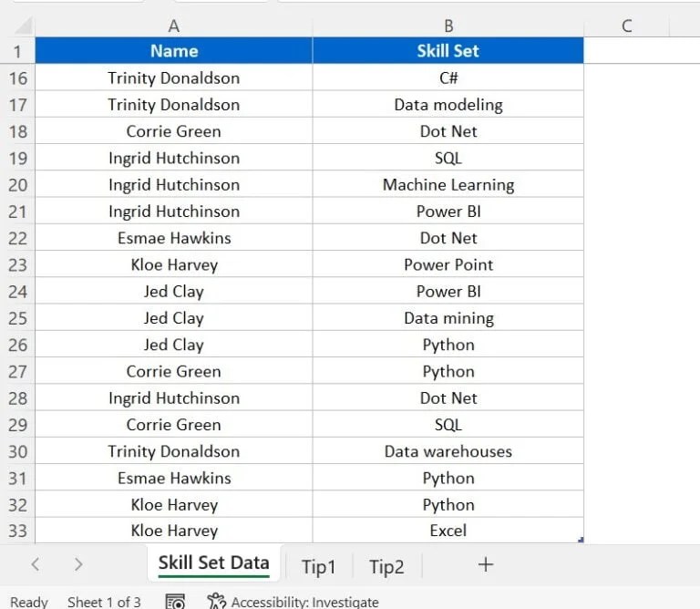Click the next sheet navigation arrow
Image resolution: width=700 pixels, height=609 pixels.
point(78,564)
